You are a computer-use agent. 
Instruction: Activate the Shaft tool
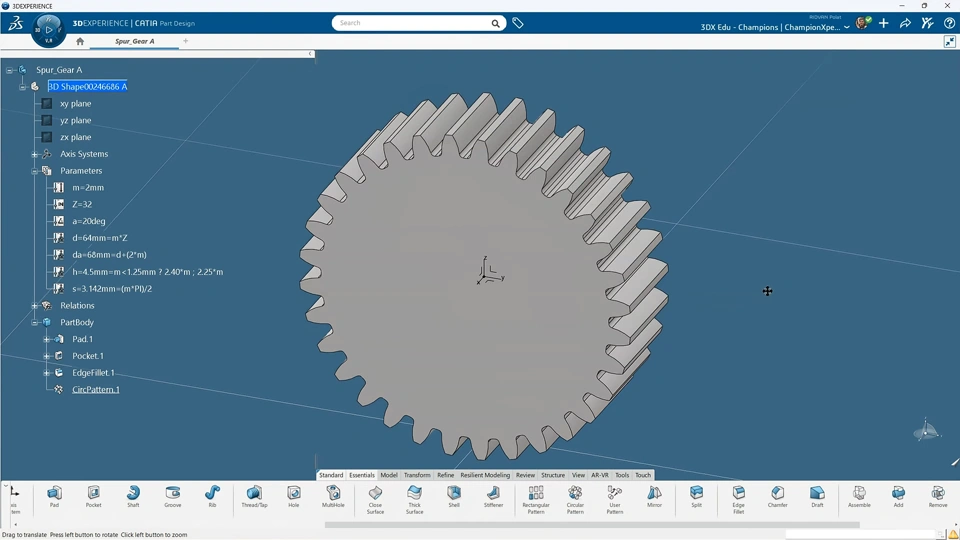133,494
